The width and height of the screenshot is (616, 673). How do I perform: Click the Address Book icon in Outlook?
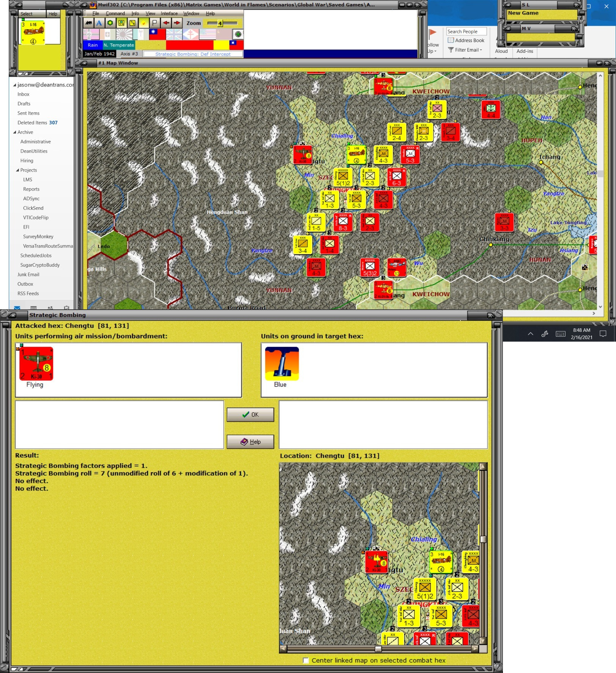tap(451, 40)
